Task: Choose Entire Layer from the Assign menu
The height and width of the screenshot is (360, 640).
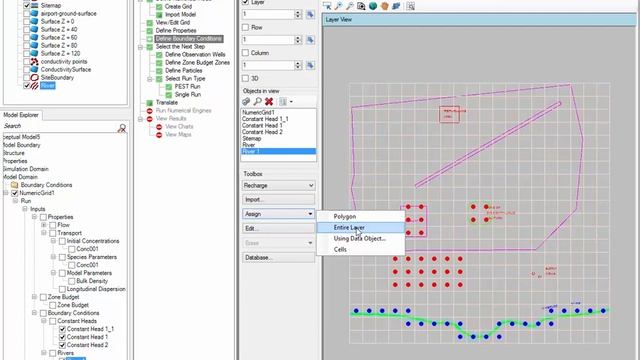Action: coord(361,228)
